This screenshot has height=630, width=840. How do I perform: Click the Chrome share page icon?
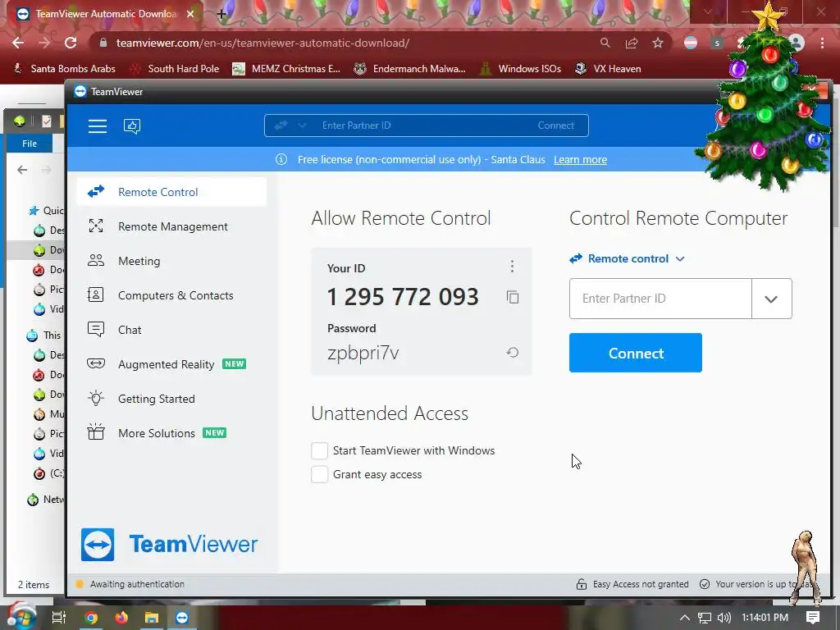[632, 43]
